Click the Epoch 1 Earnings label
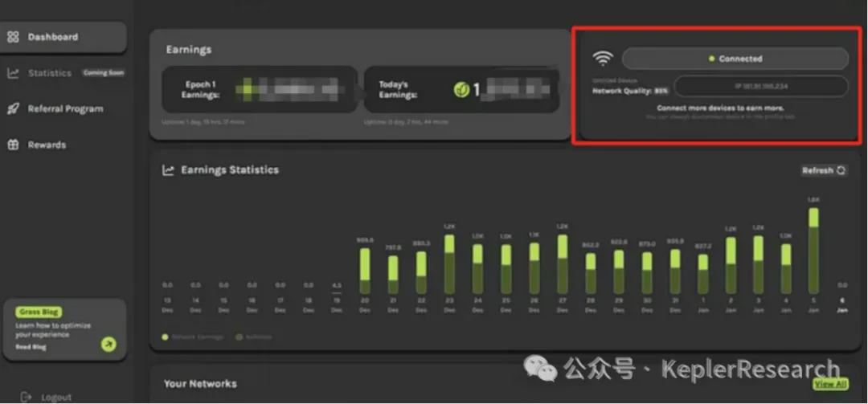This screenshot has height=404, width=868. [200, 90]
